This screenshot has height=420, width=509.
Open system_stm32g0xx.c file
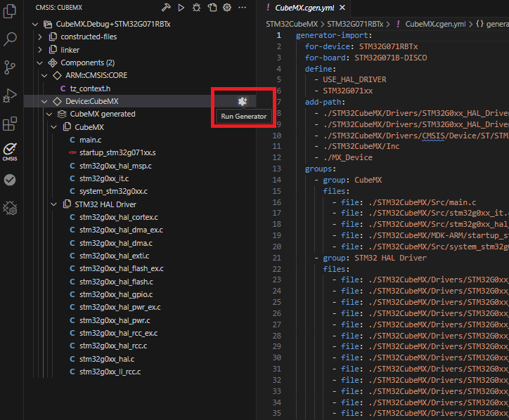coord(113,191)
